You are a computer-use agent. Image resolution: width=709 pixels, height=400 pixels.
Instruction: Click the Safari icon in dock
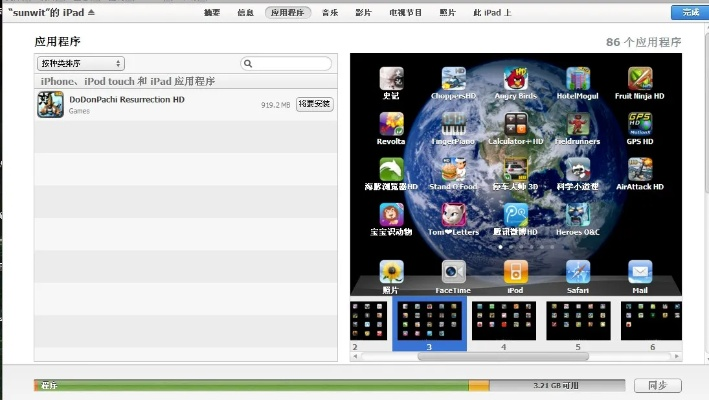[x=578, y=272]
